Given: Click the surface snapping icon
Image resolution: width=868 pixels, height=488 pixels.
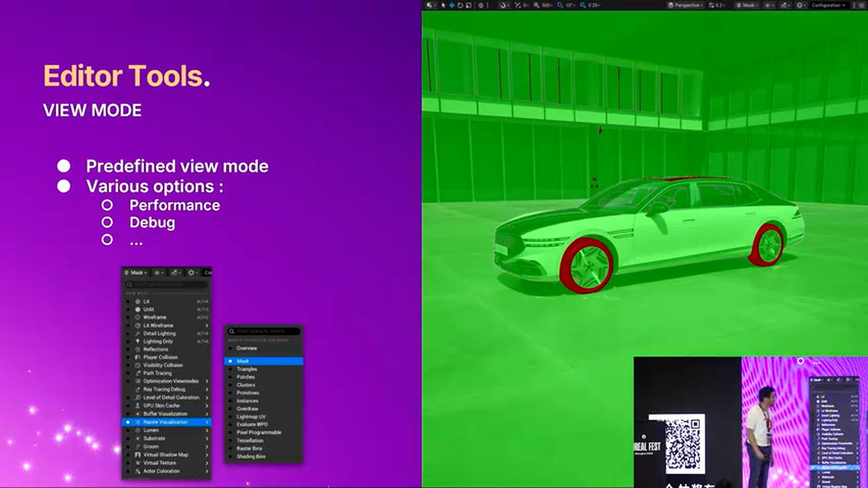Looking at the screenshot, I should pyautogui.click(x=503, y=5).
